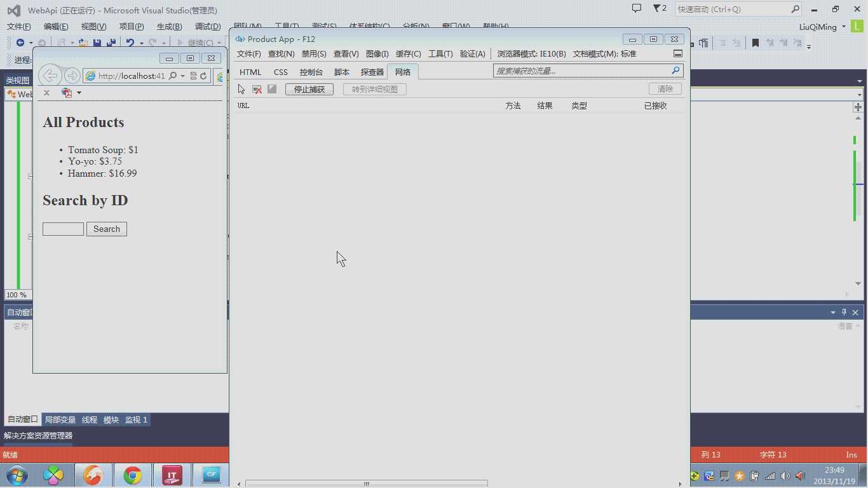Click Visual Studio navigate backward icon
Viewport: 868px width, 488px height.
pos(20,43)
